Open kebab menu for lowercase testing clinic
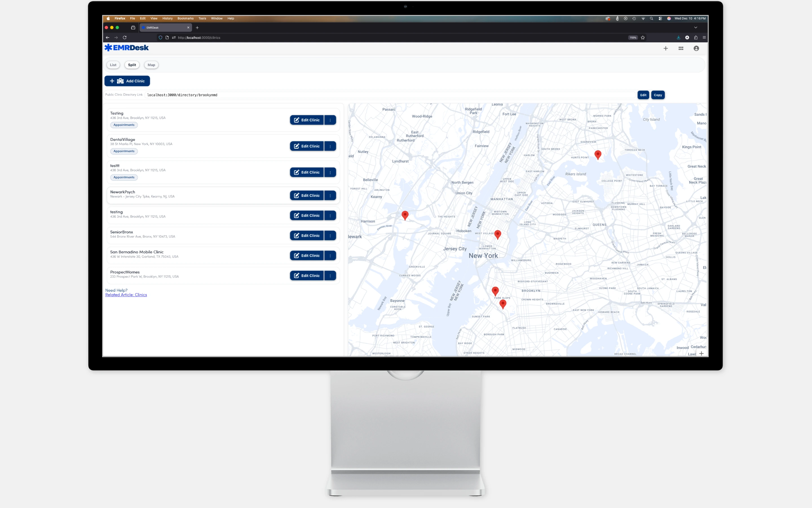 (330, 215)
